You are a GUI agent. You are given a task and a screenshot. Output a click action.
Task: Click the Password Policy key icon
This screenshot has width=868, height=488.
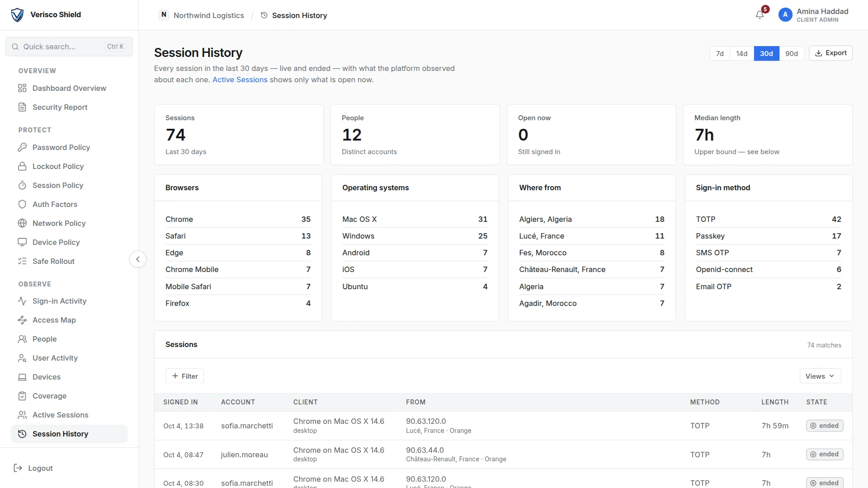tap(22, 147)
